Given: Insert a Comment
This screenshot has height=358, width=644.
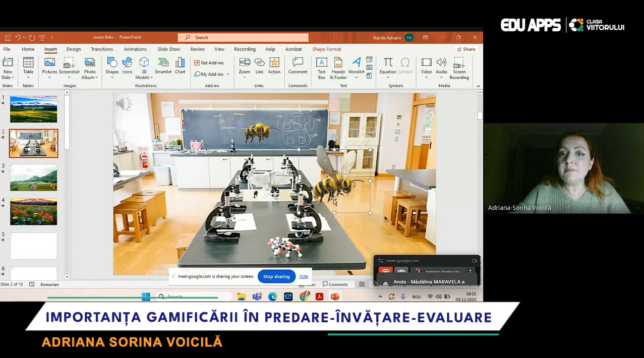Looking at the screenshot, I should click(298, 66).
